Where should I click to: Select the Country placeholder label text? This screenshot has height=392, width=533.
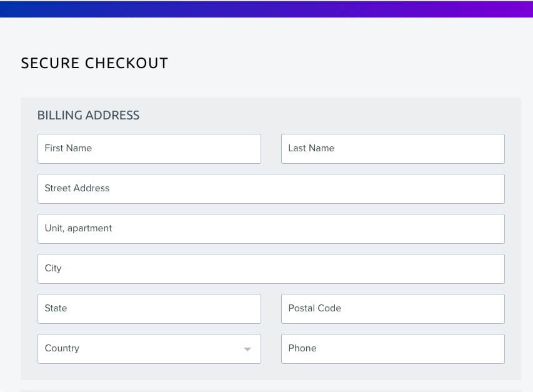[62, 348]
